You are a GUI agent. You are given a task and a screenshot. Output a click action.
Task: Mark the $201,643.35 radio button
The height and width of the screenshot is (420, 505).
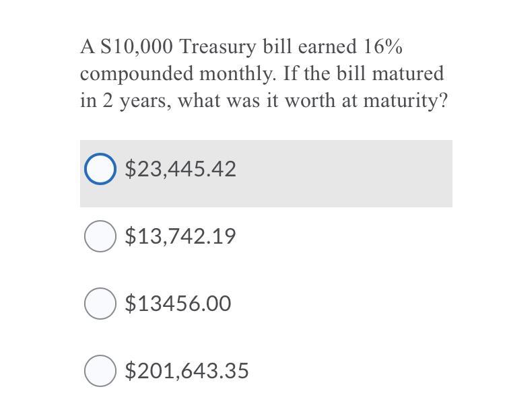click(100, 370)
